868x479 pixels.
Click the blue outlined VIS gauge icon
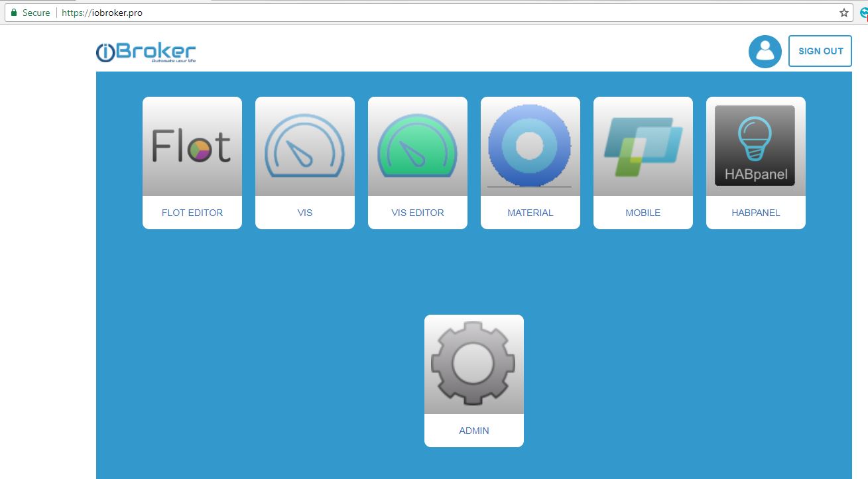pyautogui.click(x=304, y=146)
